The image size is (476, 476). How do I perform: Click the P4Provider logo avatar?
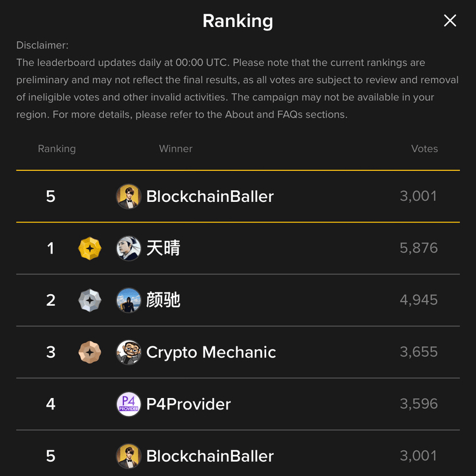pos(128,404)
